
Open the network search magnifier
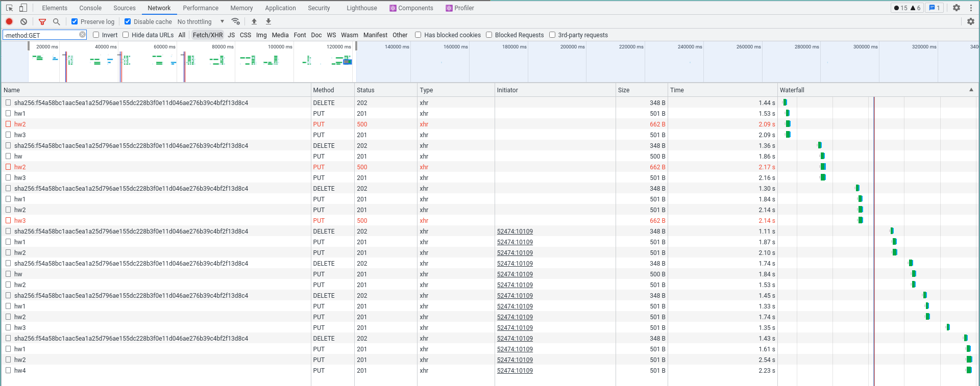57,21
